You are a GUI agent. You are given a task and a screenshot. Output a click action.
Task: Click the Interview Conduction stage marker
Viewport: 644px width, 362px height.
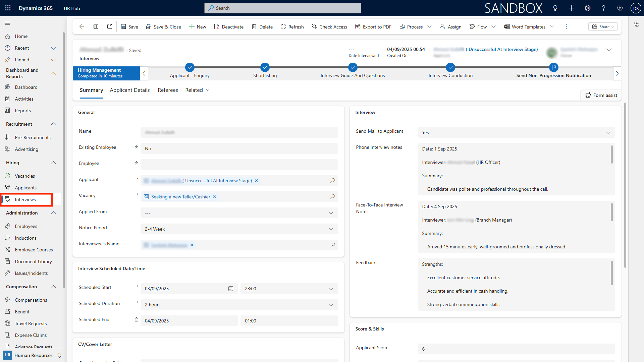(450, 67)
